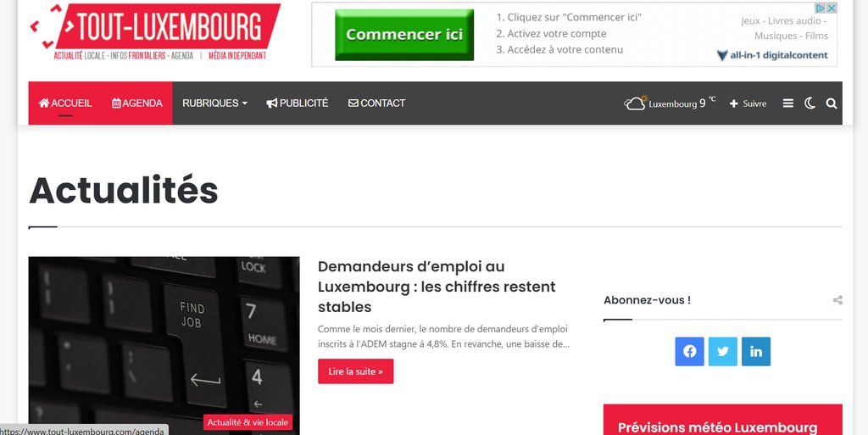Click the keyboard Find Job article thumbnail
Image resolution: width=868 pixels, height=435 pixels.
164,345
